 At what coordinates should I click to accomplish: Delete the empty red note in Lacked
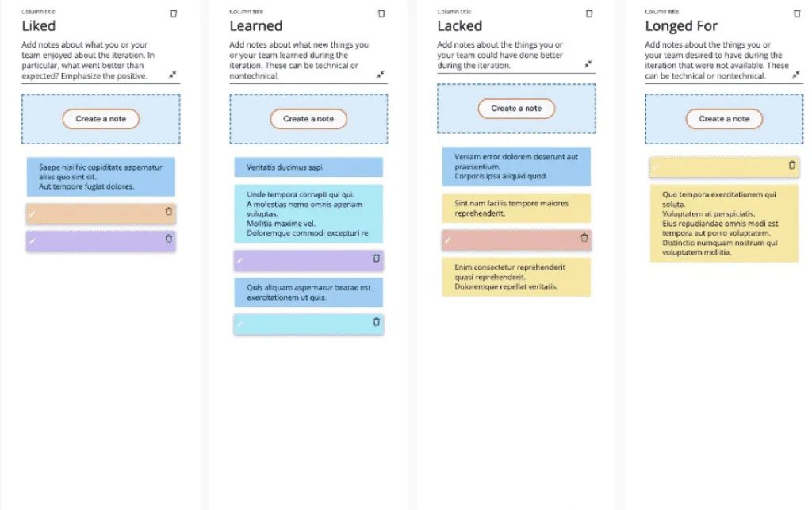point(584,238)
